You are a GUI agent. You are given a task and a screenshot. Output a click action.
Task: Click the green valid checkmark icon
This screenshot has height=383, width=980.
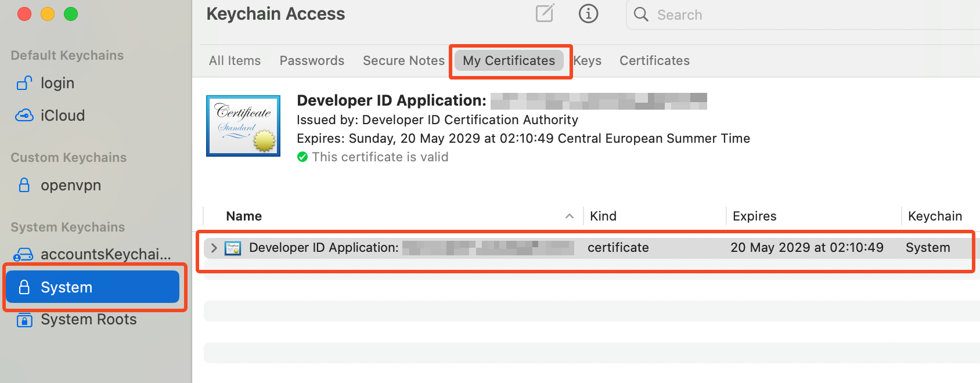point(302,157)
